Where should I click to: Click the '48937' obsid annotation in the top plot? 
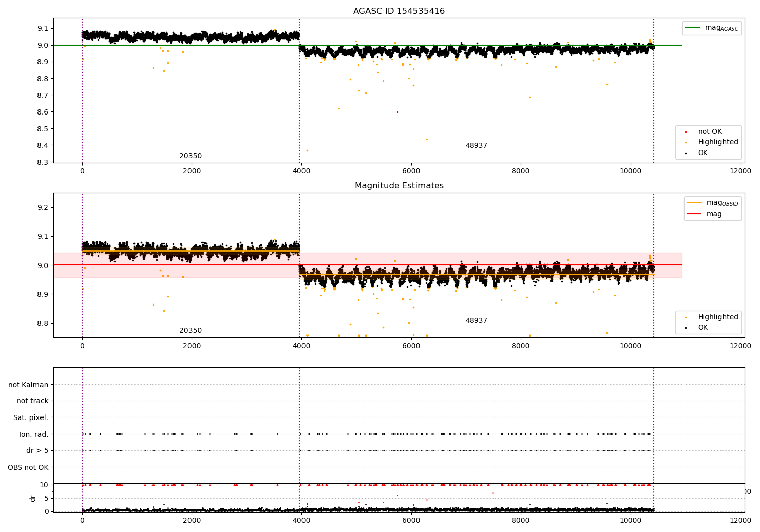pos(476,146)
